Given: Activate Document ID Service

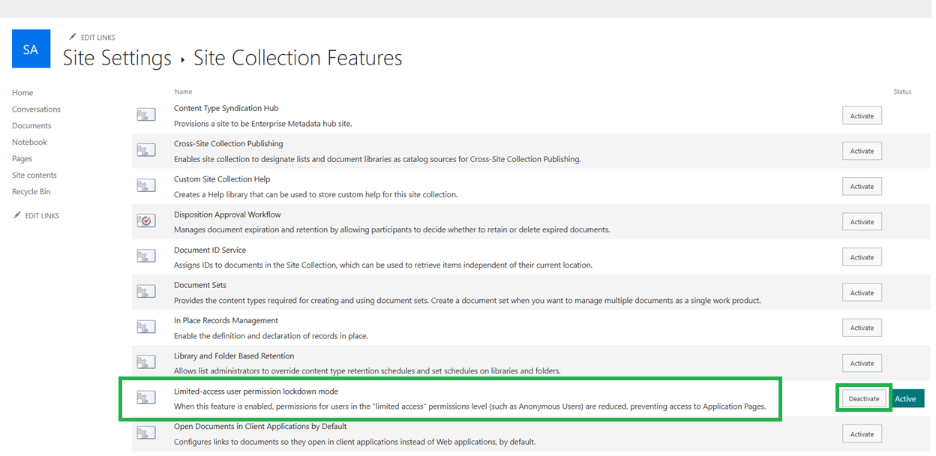Looking at the screenshot, I should tap(862, 257).
